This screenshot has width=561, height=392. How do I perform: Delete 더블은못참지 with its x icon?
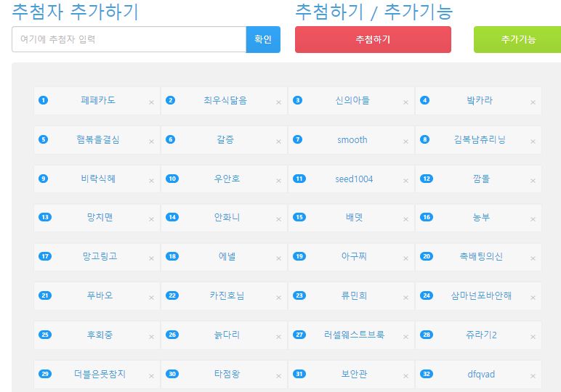[x=151, y=376]
